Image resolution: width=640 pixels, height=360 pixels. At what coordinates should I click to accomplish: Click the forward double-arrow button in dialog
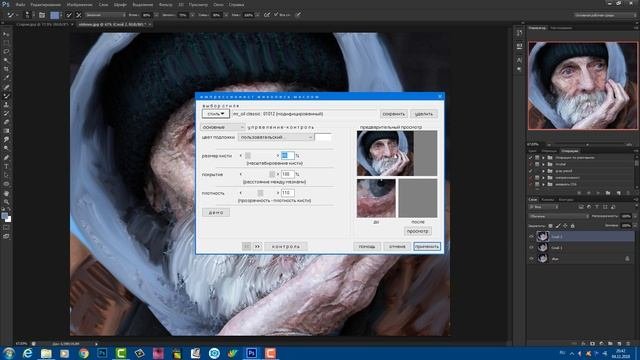tap(257, 247)
